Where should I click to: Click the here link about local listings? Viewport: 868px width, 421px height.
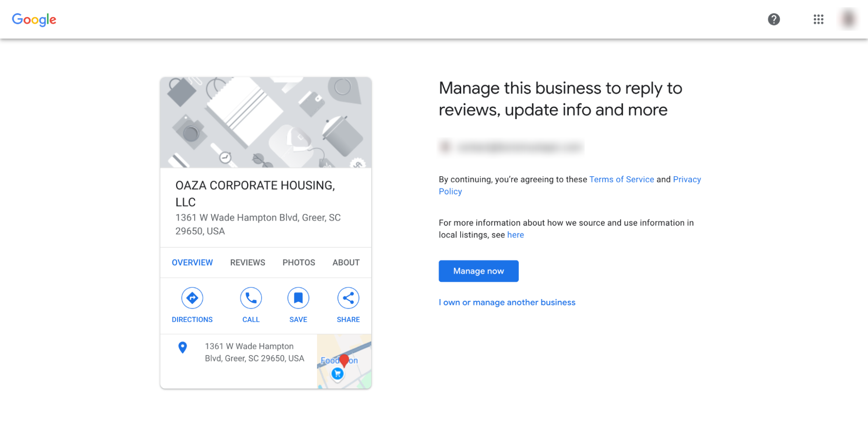click(x=515, y=235)
